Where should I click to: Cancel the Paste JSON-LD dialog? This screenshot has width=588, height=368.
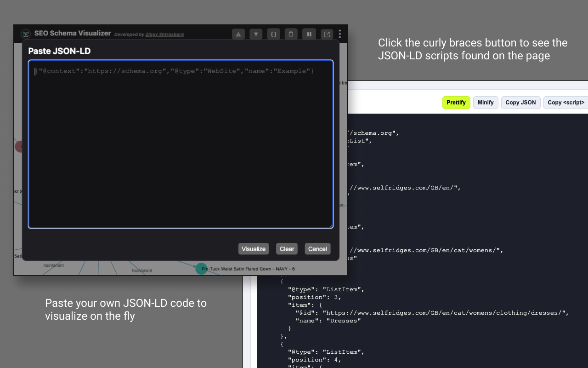pyautogui.click(x=317, y=249)
